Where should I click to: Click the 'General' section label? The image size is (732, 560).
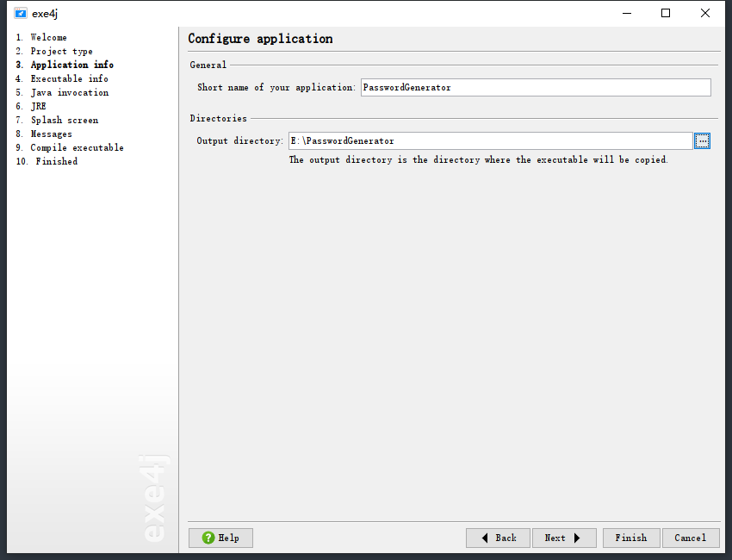click(208, 65)
